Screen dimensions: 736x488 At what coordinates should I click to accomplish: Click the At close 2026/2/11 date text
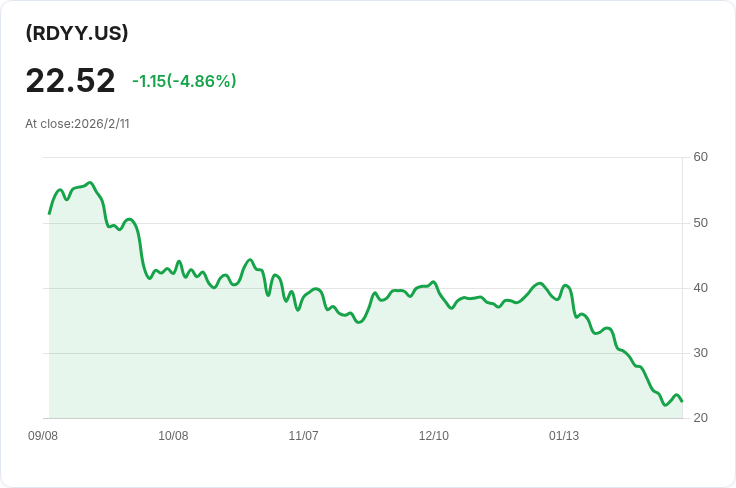(77, 124)
